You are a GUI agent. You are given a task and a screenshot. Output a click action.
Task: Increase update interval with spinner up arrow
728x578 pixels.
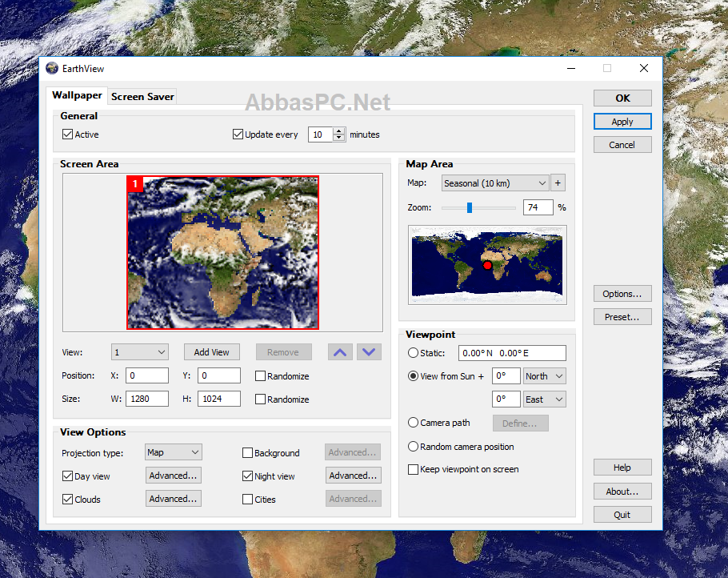click(339, 131)
